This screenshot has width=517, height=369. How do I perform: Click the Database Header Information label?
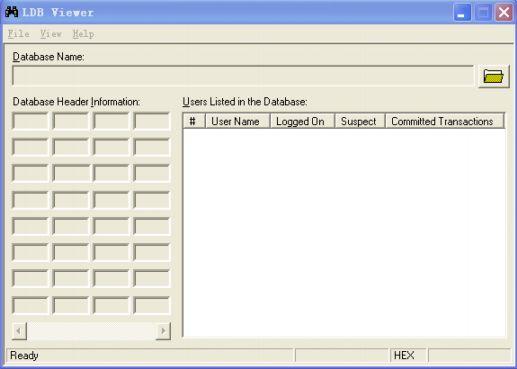[x=76, y=102]
